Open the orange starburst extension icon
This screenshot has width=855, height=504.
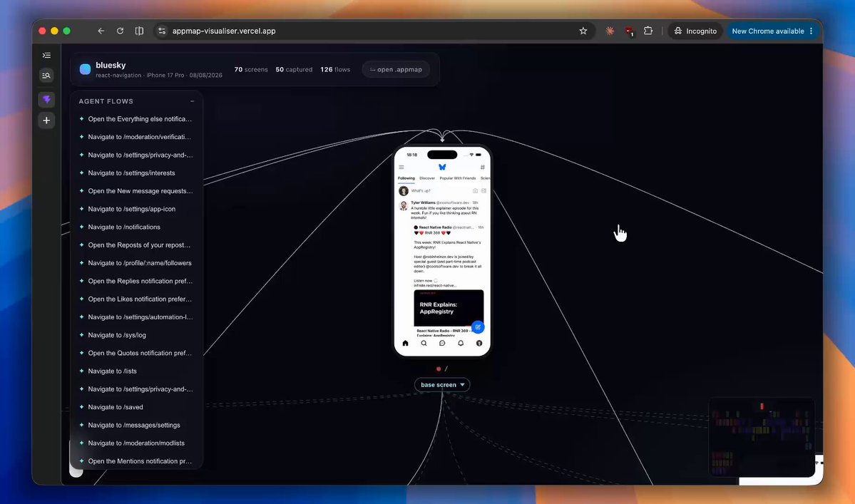(x=610, y=31)
